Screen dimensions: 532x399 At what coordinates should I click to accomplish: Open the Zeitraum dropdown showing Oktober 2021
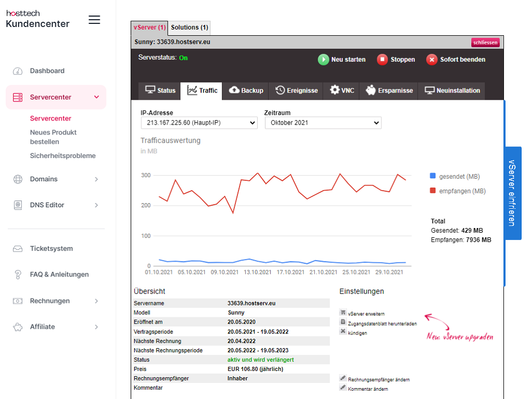[x=323, y=123]
